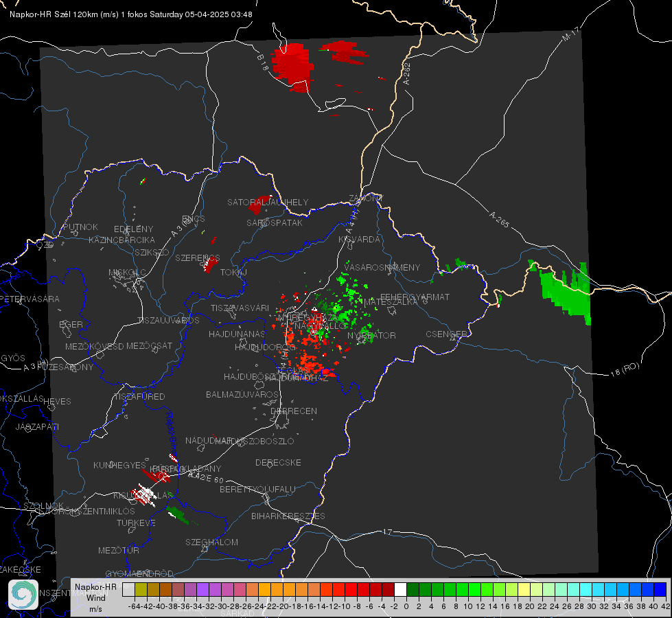Choose the dark green swatch between 0 and 2
This screenshot has width=672, height=618.
[413, 589]
